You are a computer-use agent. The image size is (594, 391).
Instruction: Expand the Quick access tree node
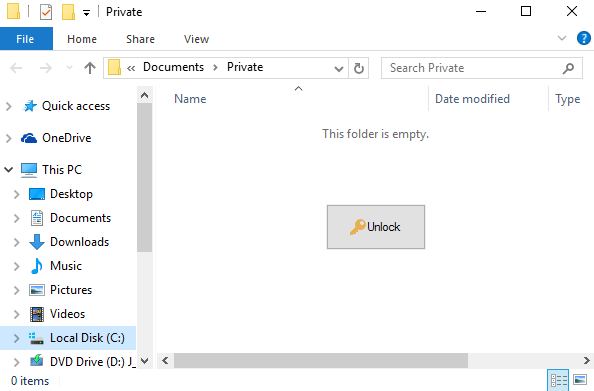click(x=8, y=106)
